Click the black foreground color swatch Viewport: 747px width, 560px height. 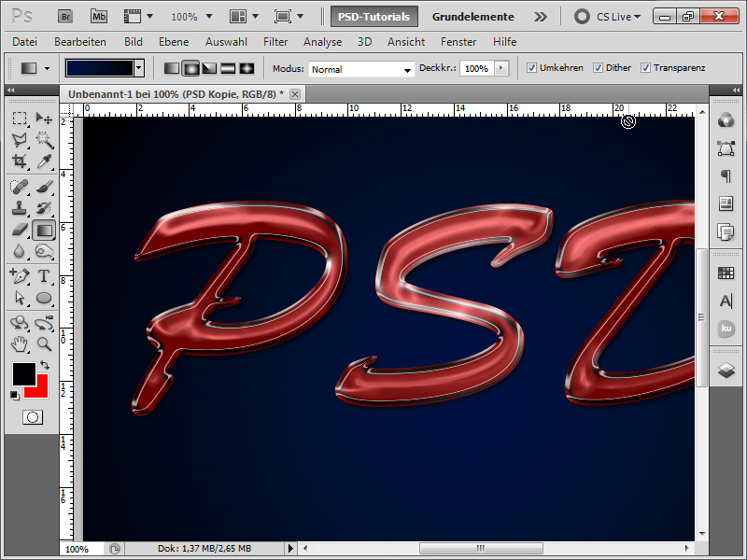click(x=24, y=374)
